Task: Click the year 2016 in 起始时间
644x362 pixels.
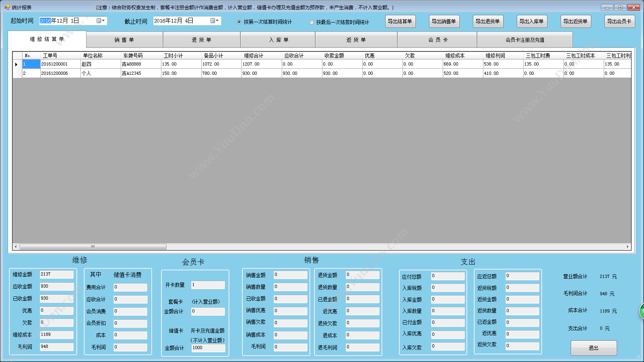Action: coord(45,21)
